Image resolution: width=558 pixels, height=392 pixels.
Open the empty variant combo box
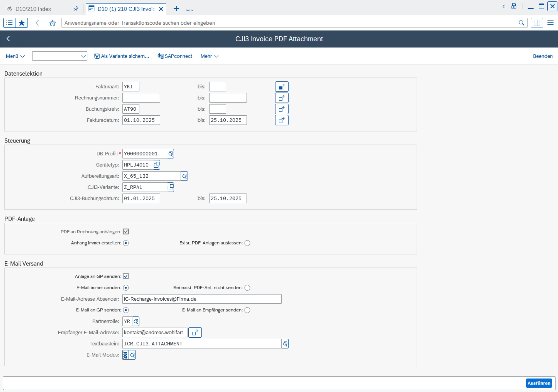(60, 56)
